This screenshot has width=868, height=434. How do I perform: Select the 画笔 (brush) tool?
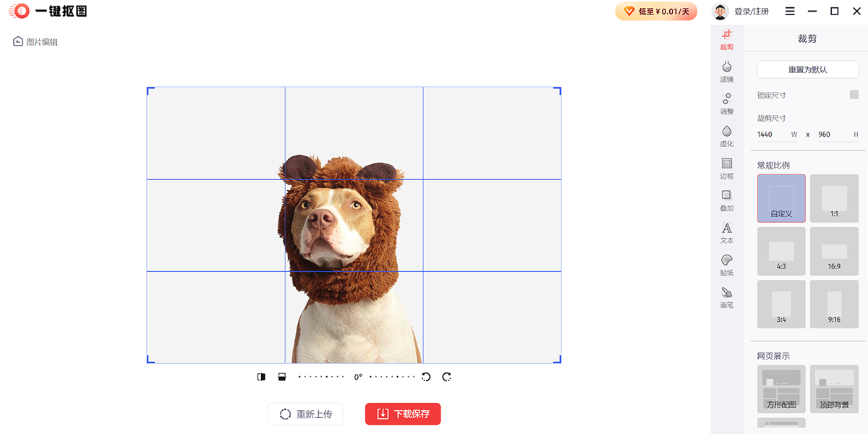click(x=726, y=297)
